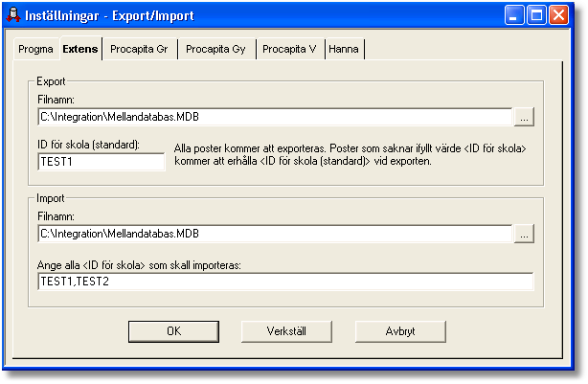588x384 pixels.
Task: Browse for Export file with ellipsis button
Action: coord(524,117)
